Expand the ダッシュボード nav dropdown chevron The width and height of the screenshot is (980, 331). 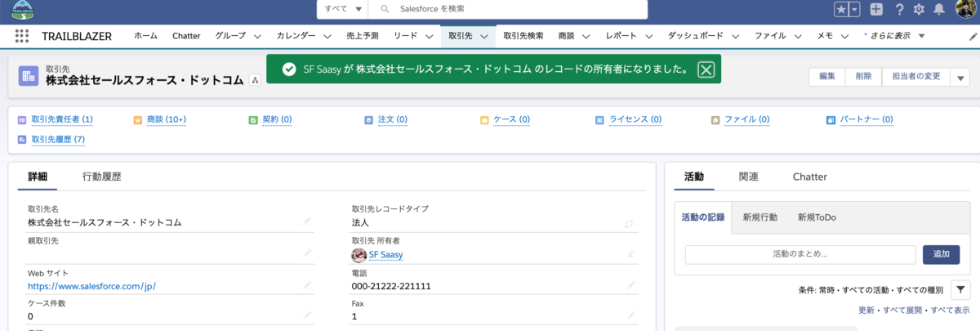coord(737,37)
